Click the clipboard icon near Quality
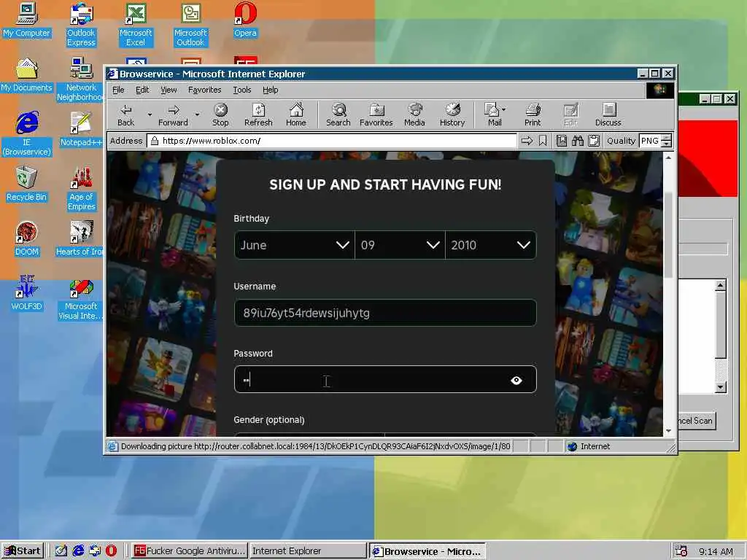747x560 pixels. point(594,141)
